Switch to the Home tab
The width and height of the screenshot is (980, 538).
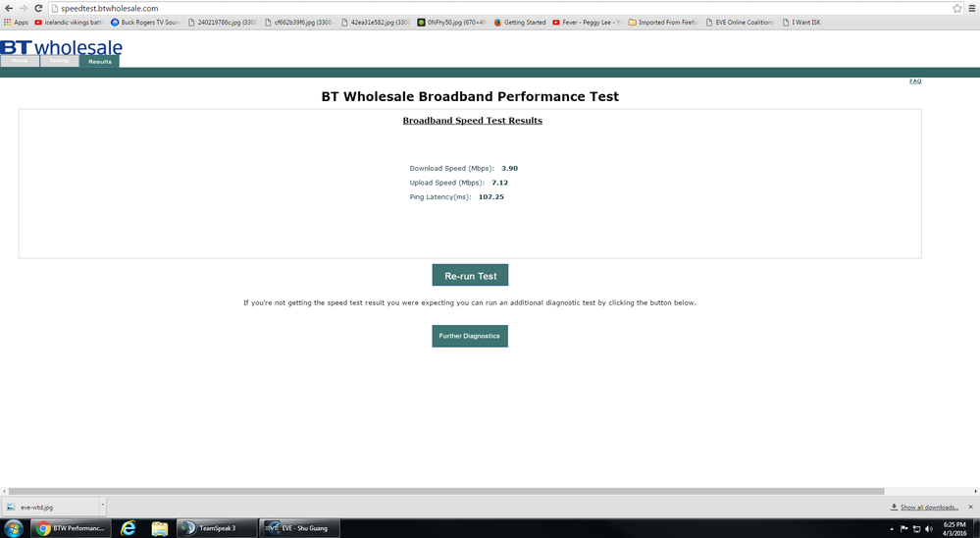[20, 61]
